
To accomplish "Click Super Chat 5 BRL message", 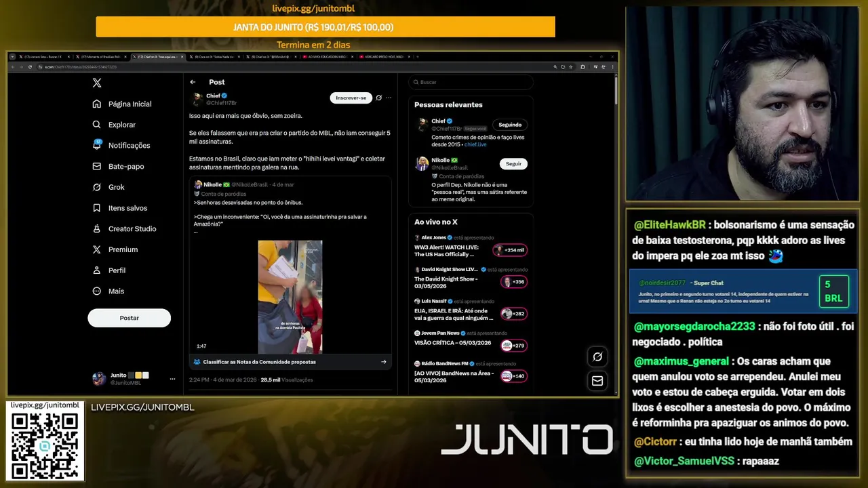I will [x=743, y=291].
